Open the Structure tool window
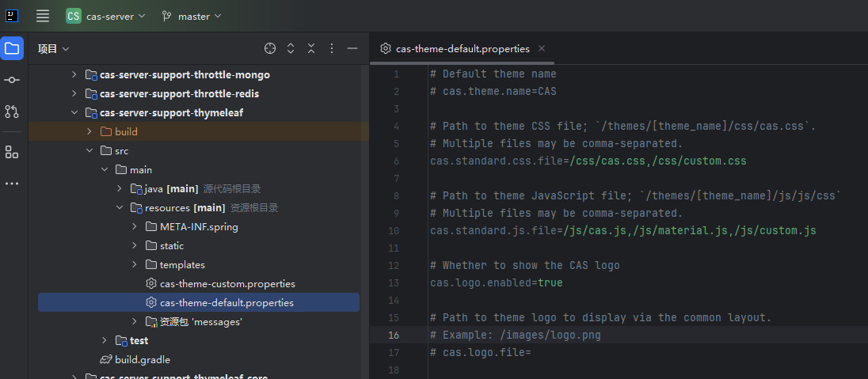 (x=12, y=151)
